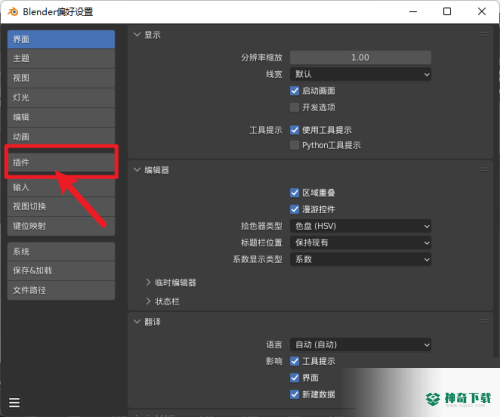The width and height of the screenshot is (500, 417).
Task: Open the 标题栏位置 dropdown
Action: [360, 243]
